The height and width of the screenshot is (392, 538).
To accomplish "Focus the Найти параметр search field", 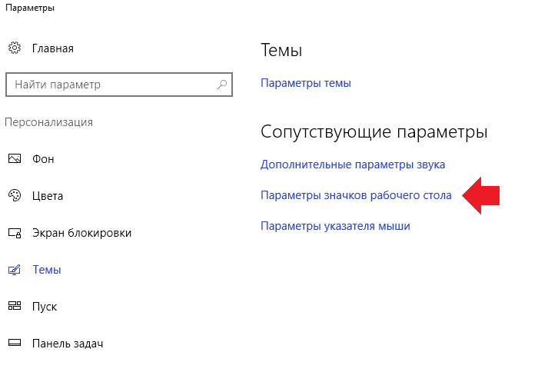I will tap(119, 85).
